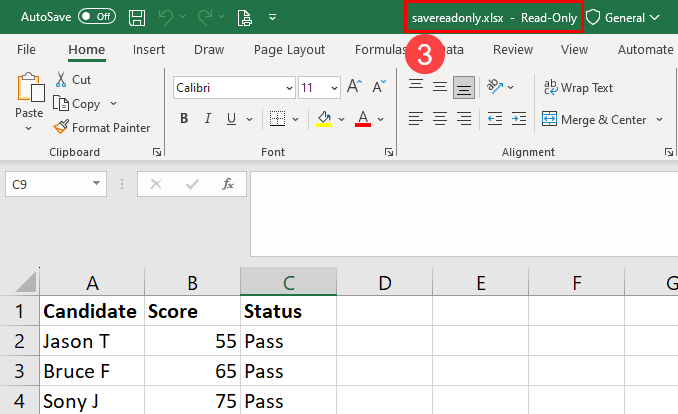678x414 pixels.
Task: Toggle Wrap Text
Action: (x=578, y=88)
